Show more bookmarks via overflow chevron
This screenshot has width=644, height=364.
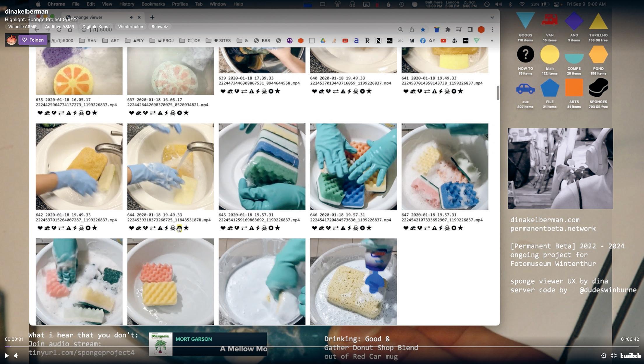(x=492, y=41)
